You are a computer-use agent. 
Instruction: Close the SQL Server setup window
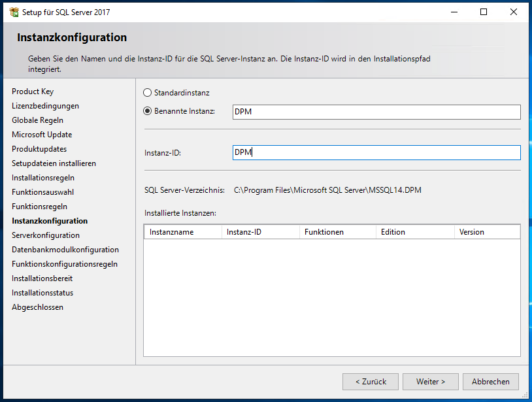(514, 12)
